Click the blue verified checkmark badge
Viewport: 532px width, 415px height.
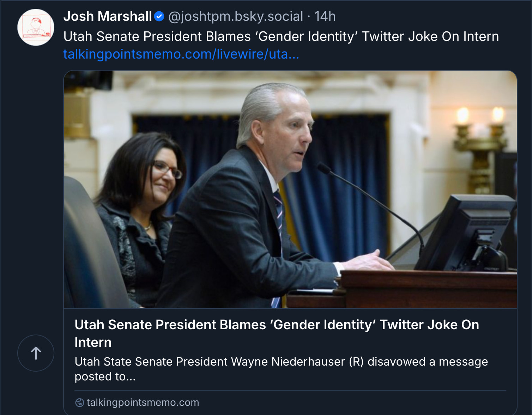[159, 16]
